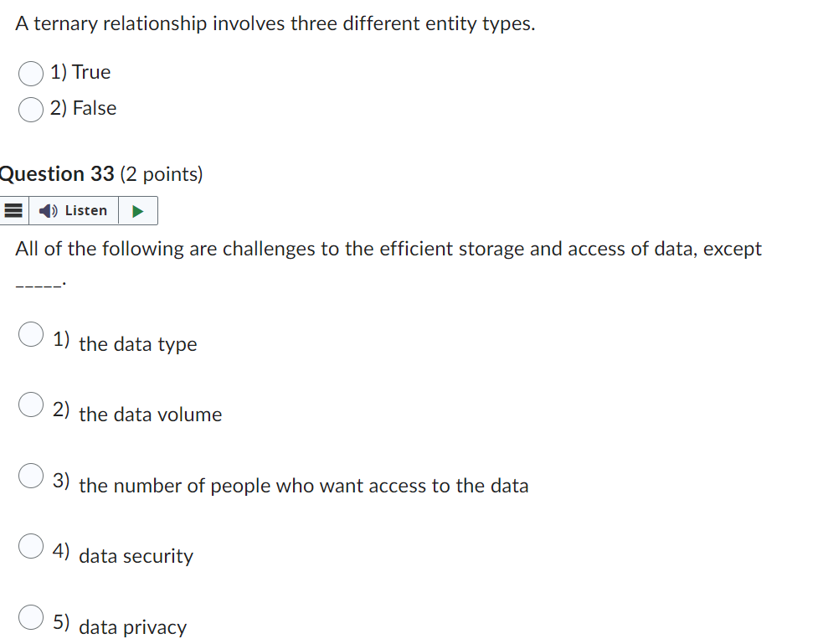Pick option 4 'data security'
The width and height of the screenshot is (823, 644).
[30, 545]
